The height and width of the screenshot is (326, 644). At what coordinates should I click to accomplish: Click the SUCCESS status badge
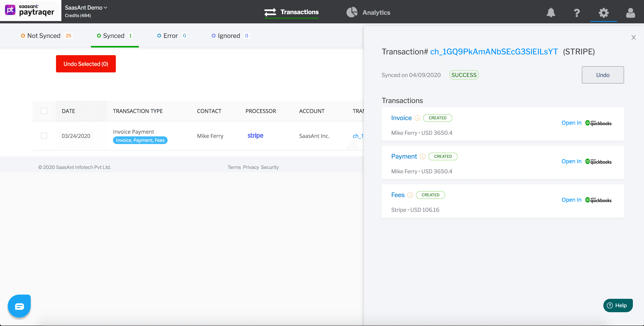[x=464, y=75]
